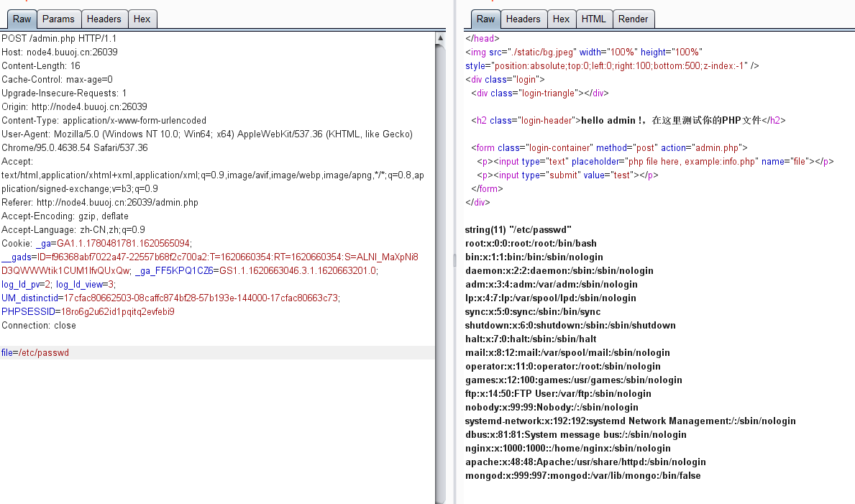Viewport: 855px width, 504px height.
Task: Open the response Headers tab
Action: [523, 19]
